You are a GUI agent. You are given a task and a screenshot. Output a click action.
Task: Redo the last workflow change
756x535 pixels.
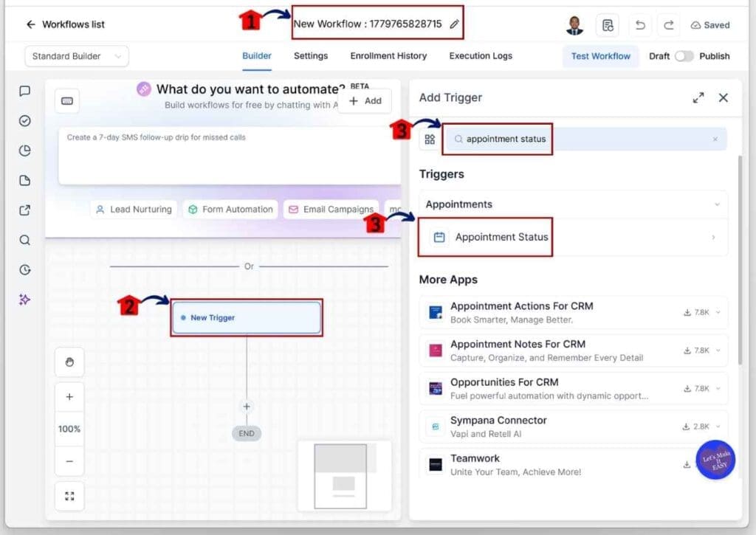pos(668,25)
